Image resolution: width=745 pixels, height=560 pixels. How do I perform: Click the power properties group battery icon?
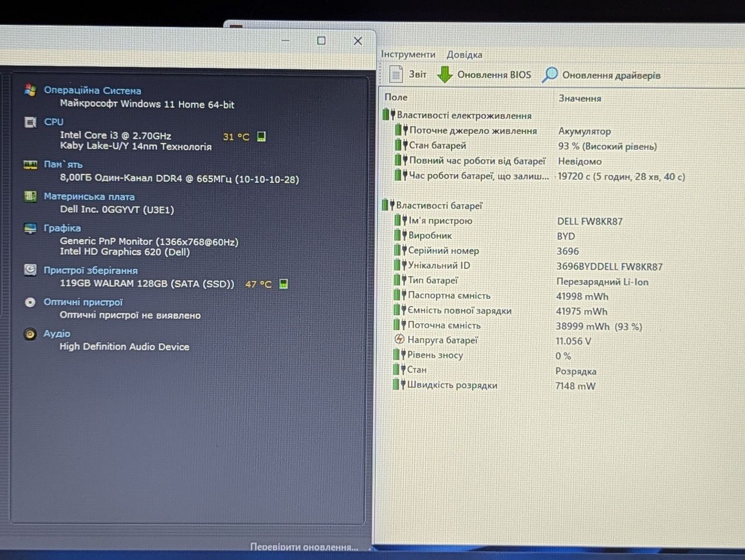(388, 115)
